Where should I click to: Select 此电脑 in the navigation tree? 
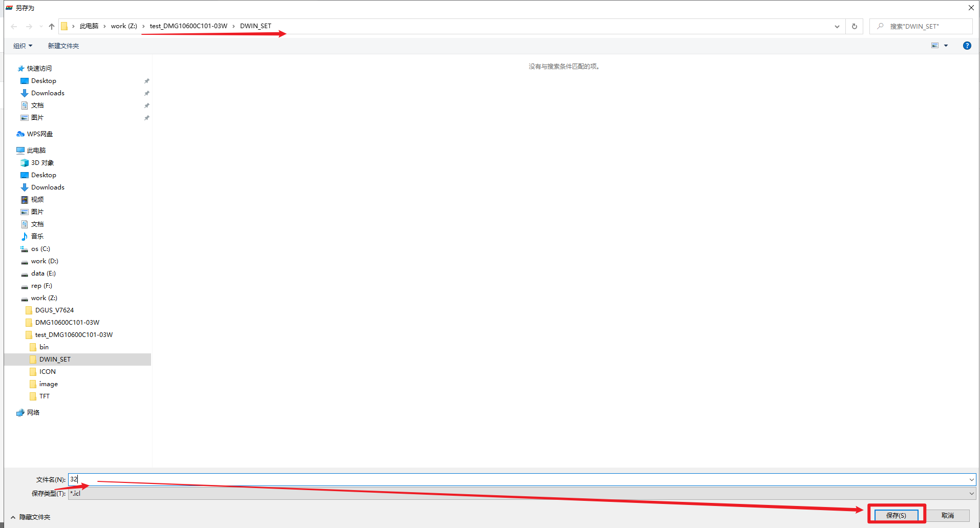[x=36, y=151]
